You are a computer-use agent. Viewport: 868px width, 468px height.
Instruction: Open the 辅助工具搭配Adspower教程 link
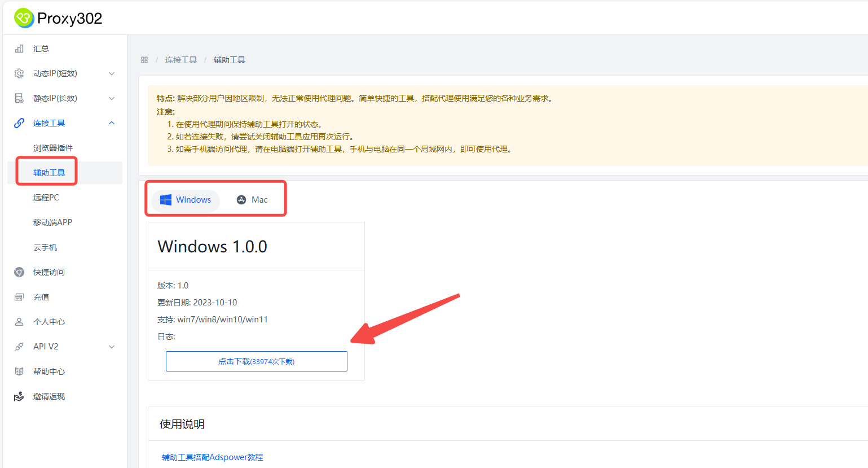(x=212, y=457)
